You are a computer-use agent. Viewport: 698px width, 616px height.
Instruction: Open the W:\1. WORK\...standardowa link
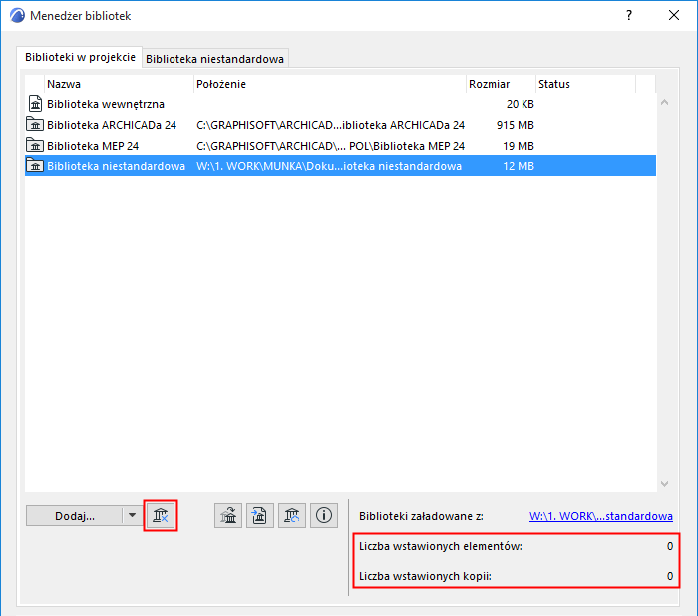(x=601, y=516)
